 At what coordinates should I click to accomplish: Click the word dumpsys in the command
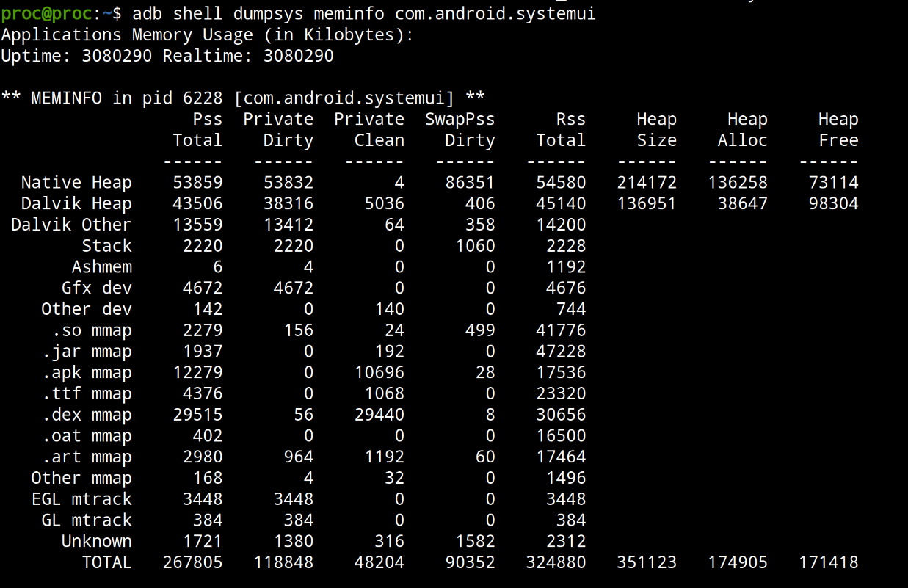pos(263,13)
